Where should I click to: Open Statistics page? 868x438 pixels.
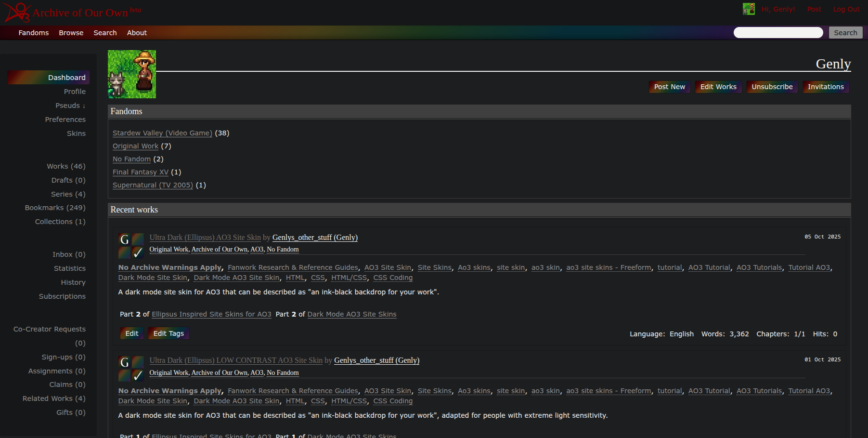click(70, 268)
